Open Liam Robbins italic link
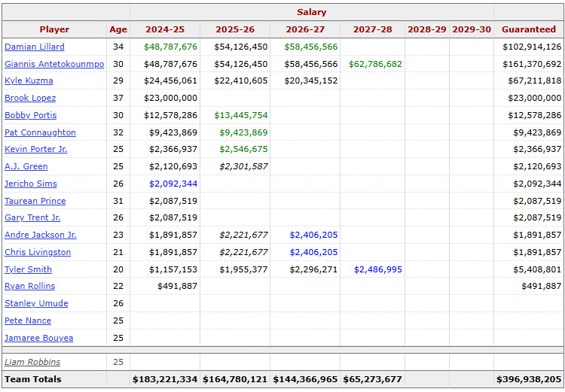Screen dimensions: 565x392 (32, 362)
